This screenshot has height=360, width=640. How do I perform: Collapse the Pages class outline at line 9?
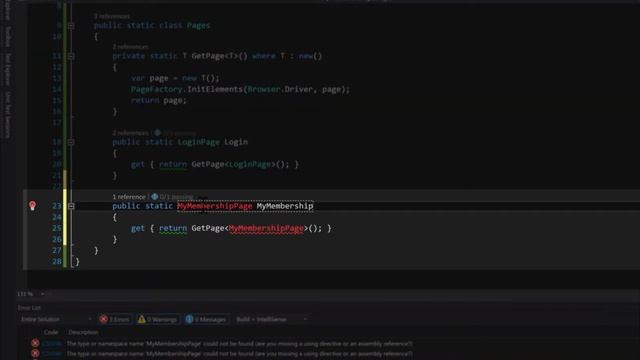coord(71,25)
